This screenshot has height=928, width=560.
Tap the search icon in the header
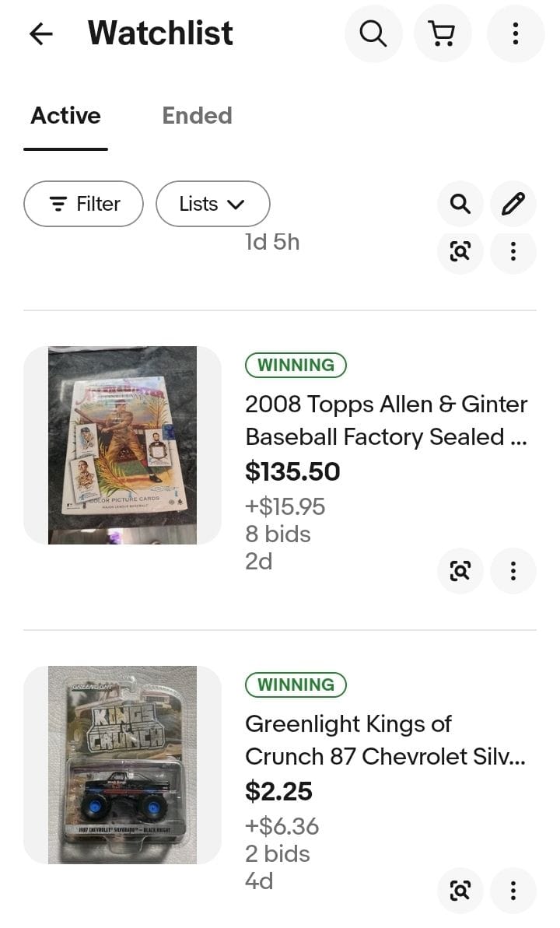click(373, 33)
